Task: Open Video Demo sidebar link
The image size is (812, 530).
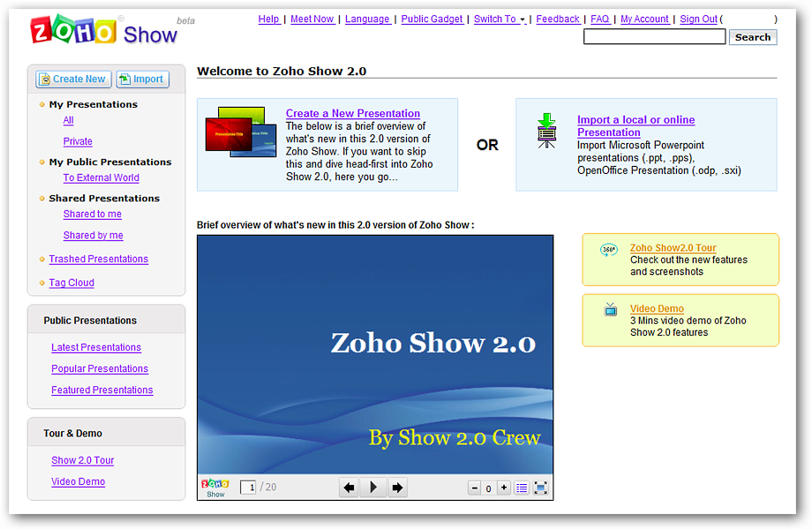Action: pos(78,481)
